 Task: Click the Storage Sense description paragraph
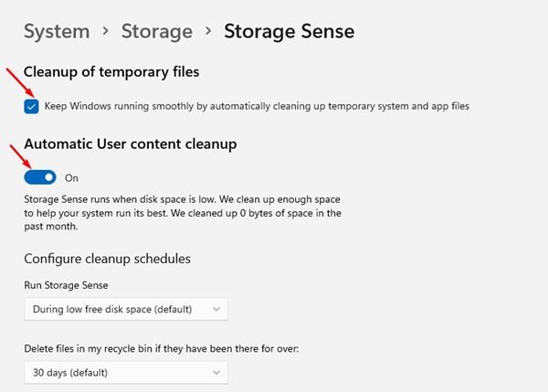tap(183, 213)
